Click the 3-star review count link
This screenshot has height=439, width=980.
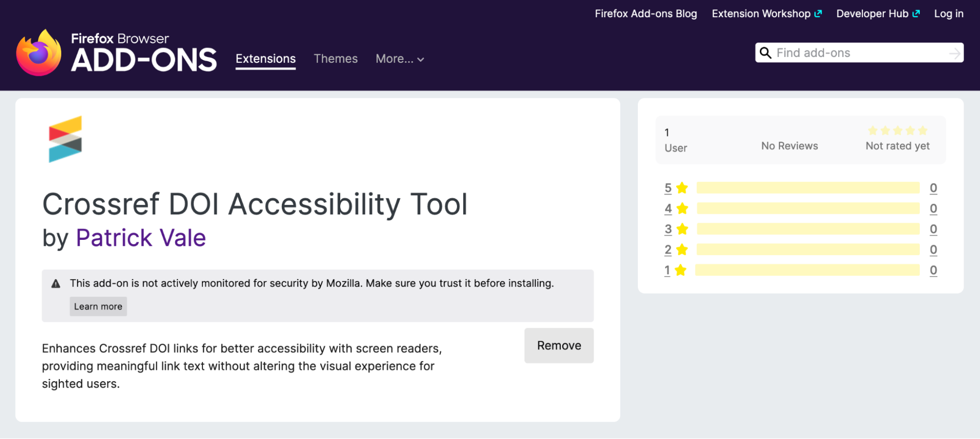tap(933, 229)
